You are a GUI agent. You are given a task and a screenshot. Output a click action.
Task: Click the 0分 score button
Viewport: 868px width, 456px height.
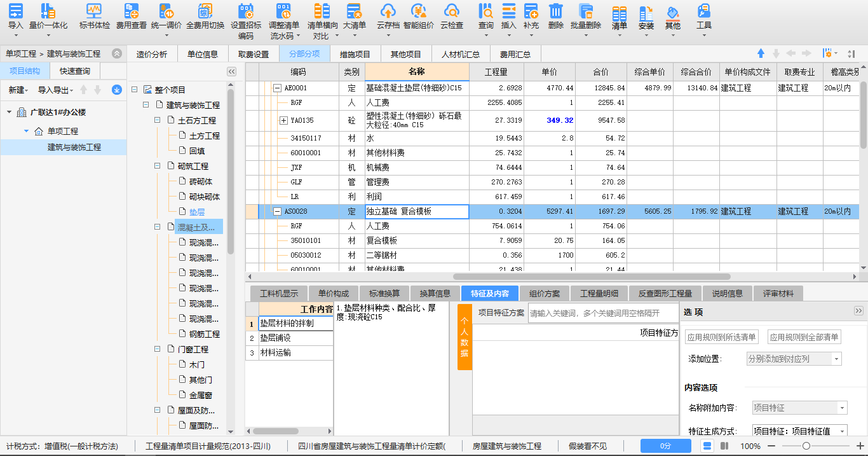click(666, 446)
